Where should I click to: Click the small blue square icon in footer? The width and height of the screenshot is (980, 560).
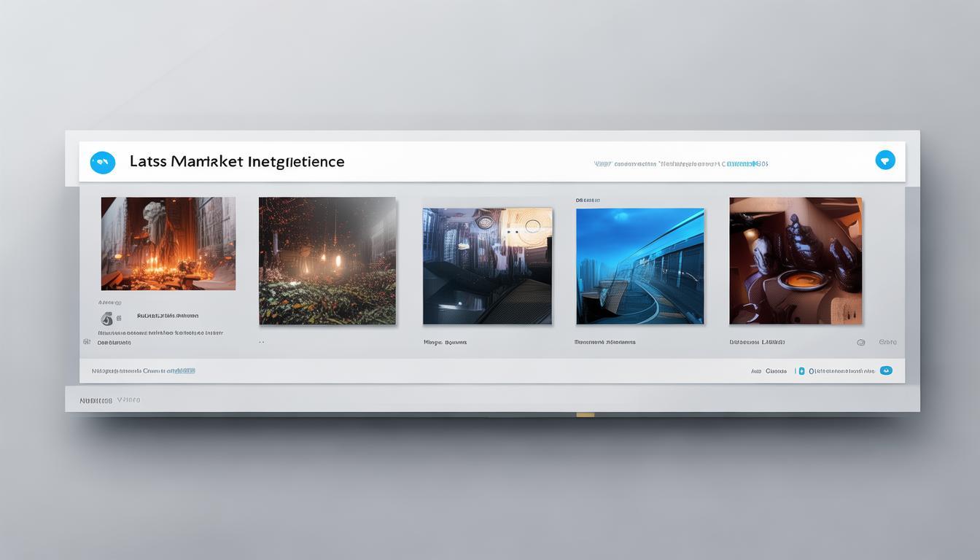pyautogui.click(x=801, y=371)
